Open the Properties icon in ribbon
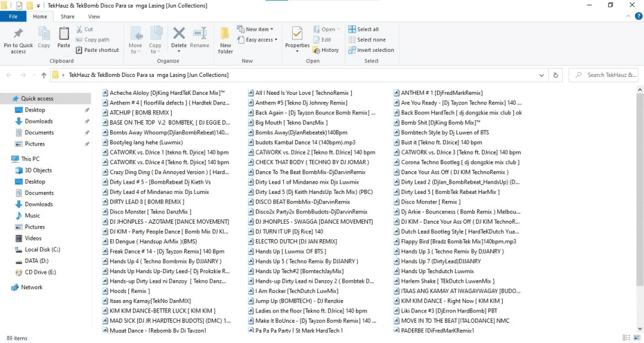This screenshot has height=343, width=644. 297,33
